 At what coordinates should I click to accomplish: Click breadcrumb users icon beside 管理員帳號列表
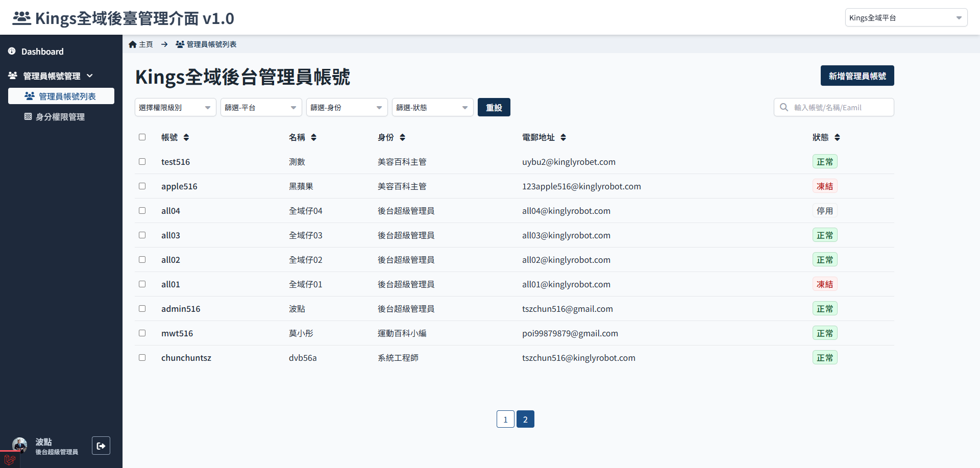pyautogui.click(x=180, y=44)
